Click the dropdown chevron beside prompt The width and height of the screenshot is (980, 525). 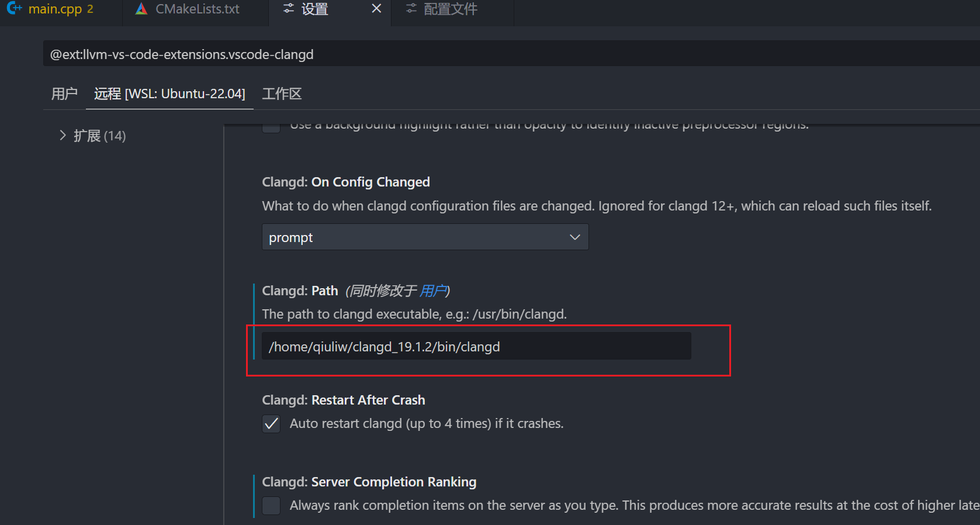574,237
